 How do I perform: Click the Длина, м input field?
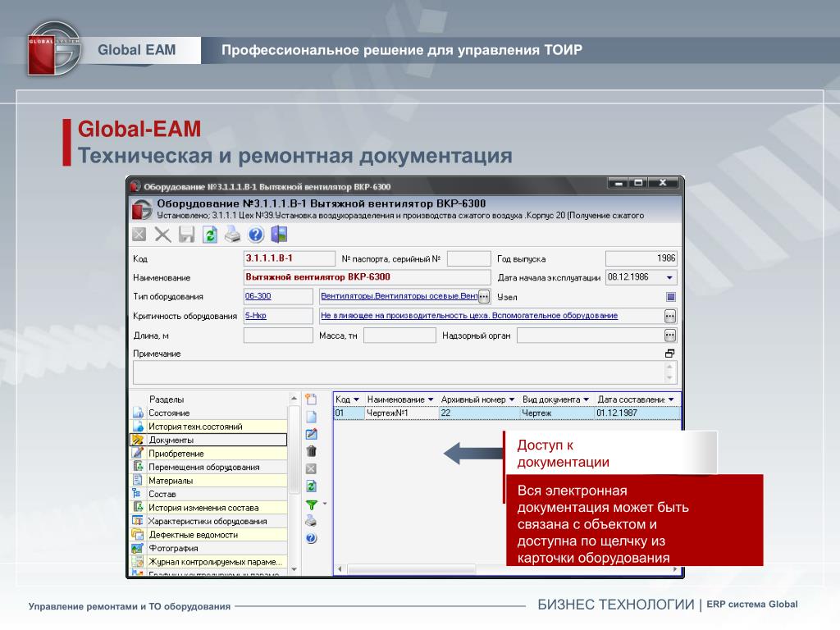278,336
